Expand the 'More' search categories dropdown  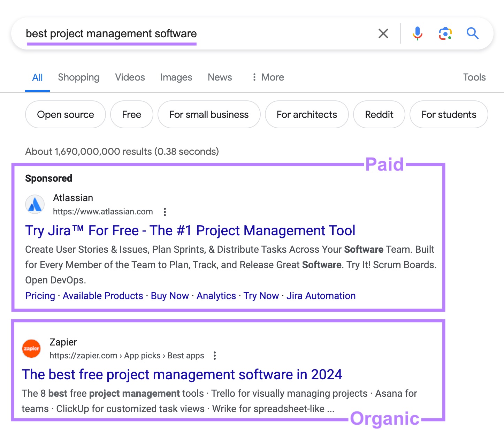(x=268, y=77)
